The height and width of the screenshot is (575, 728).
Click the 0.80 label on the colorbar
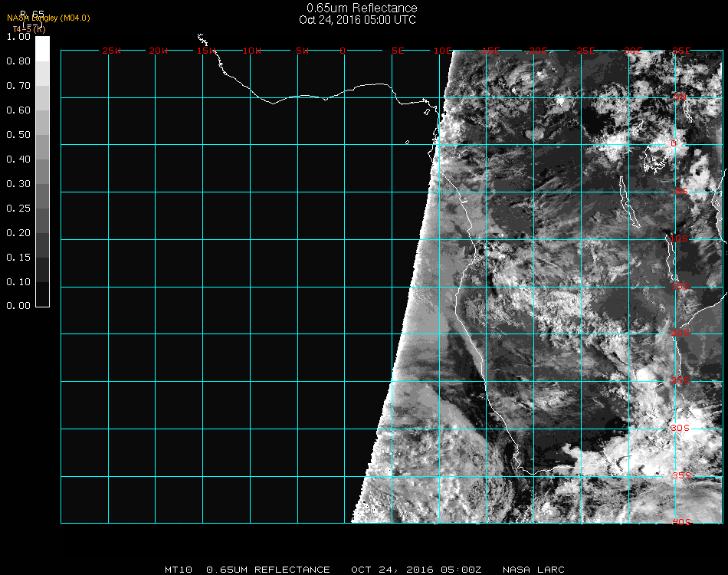coord(20,61)
